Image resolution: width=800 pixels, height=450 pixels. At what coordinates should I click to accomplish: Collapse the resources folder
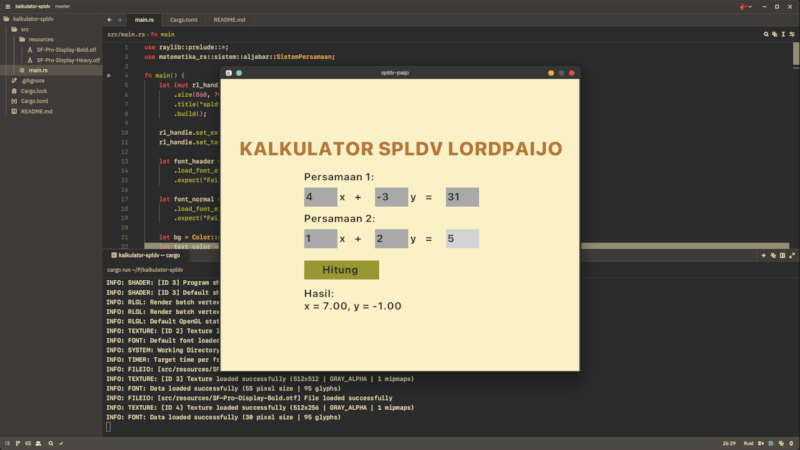[x=40, y=39]
